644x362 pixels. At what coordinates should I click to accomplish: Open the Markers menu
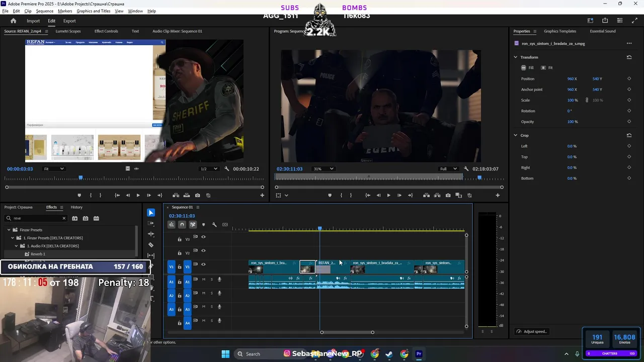[x=65, y=11]
